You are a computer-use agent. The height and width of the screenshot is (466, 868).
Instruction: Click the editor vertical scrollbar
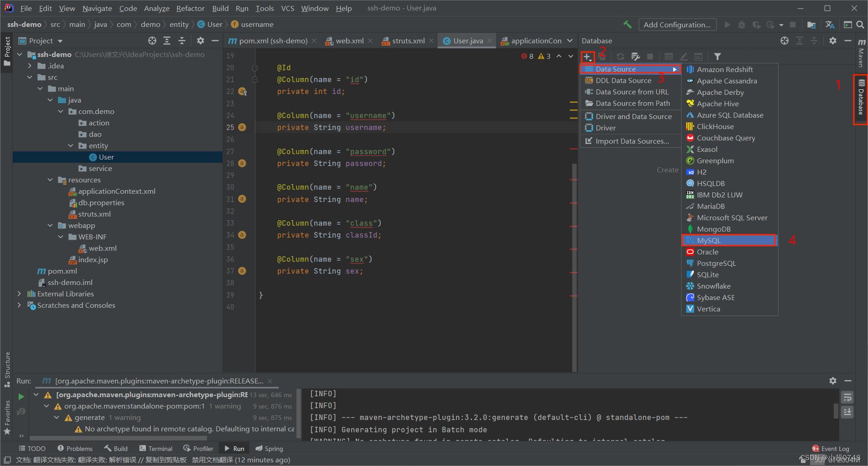tap(574, 267)
